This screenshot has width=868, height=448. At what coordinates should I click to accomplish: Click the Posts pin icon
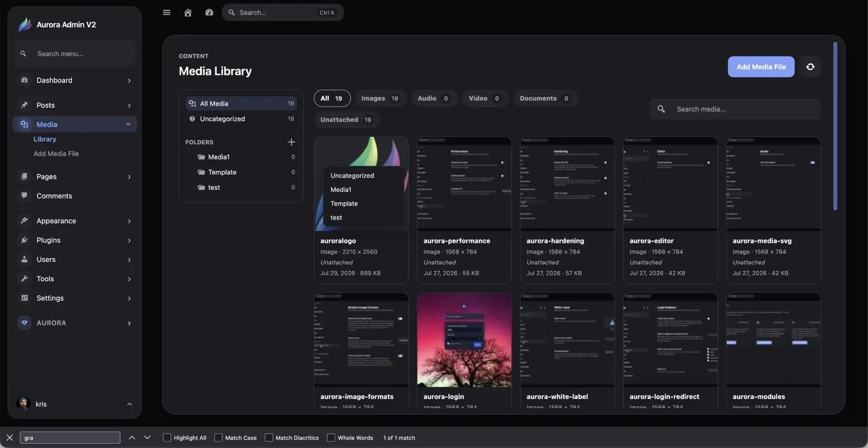(x=25, y=105)
